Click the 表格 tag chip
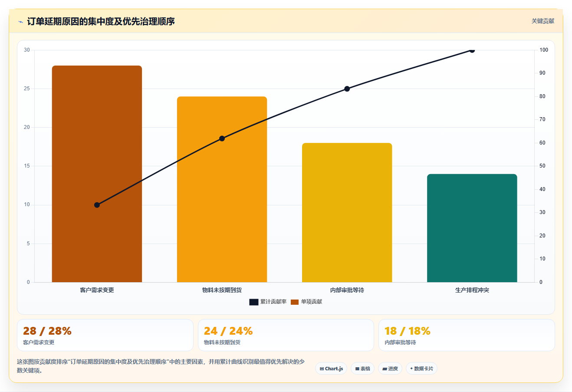Image resolution: width=572 pixels, height=392 pixels. (362, 369)
